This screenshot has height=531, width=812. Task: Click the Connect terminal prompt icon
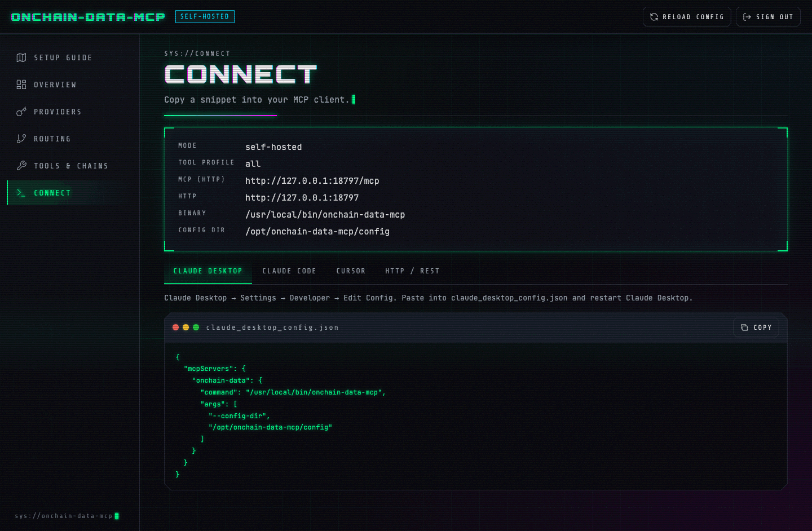tap(21, 193)
